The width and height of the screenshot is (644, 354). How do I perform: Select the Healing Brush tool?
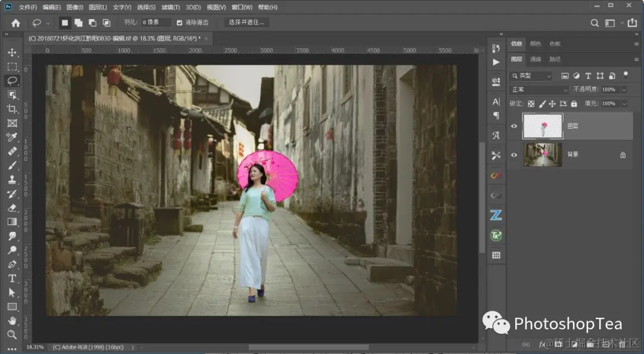click(12, 151)
